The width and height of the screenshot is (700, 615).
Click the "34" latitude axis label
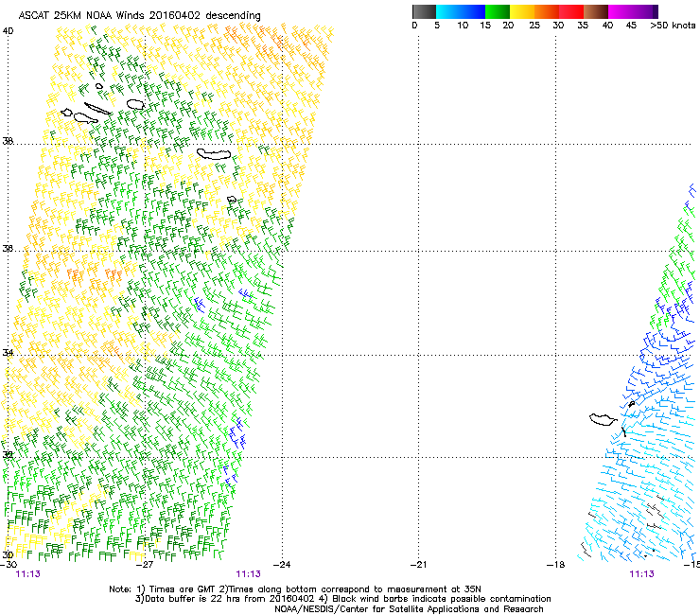[8, 352]
